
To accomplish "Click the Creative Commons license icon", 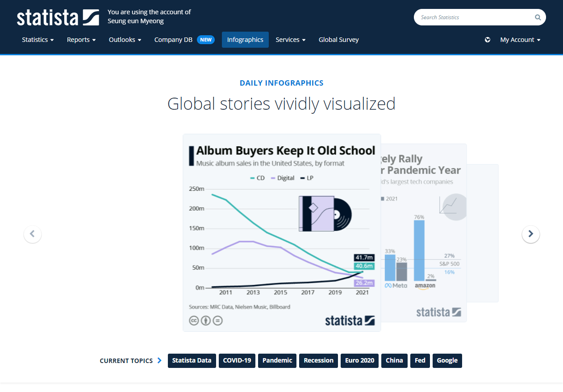I will (x=194, y=320).
